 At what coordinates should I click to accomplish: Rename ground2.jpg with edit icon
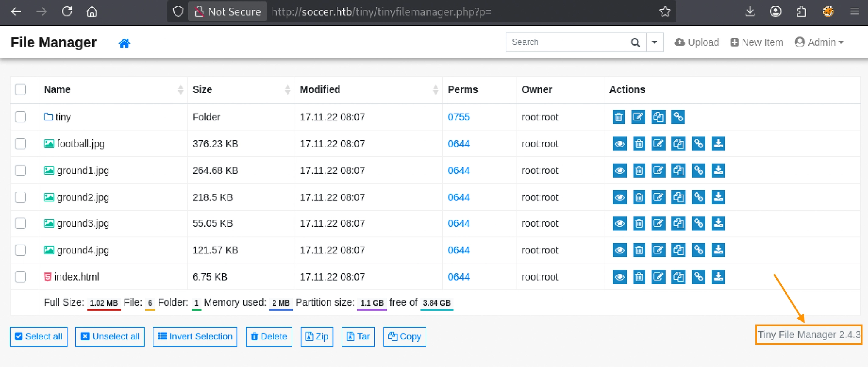658,197
